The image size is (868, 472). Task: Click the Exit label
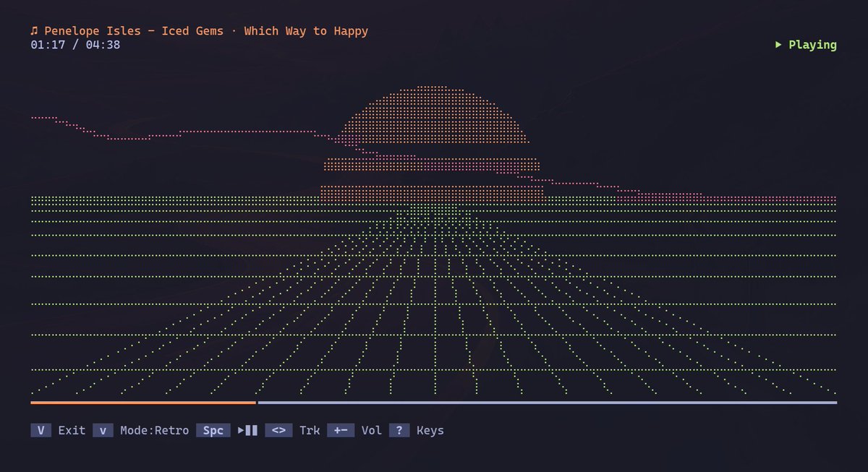pyautogui.click(x=72, y=431)
